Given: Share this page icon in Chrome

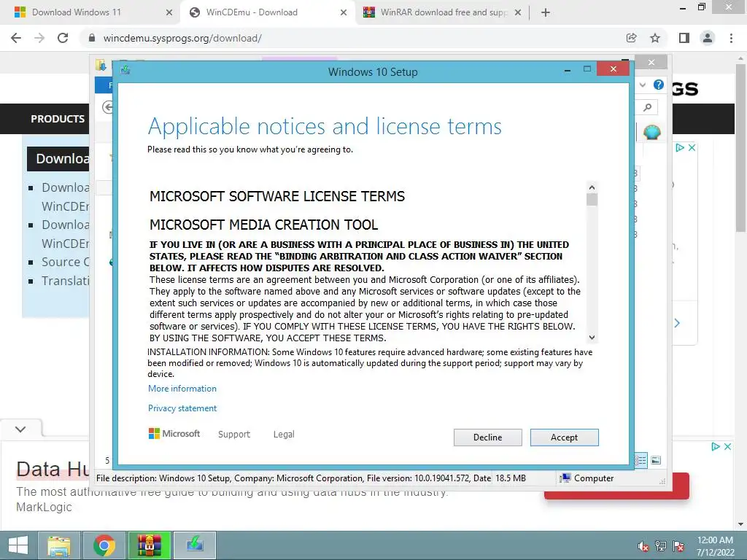Looking at the screenshot, I should click(x=631, y=38).
